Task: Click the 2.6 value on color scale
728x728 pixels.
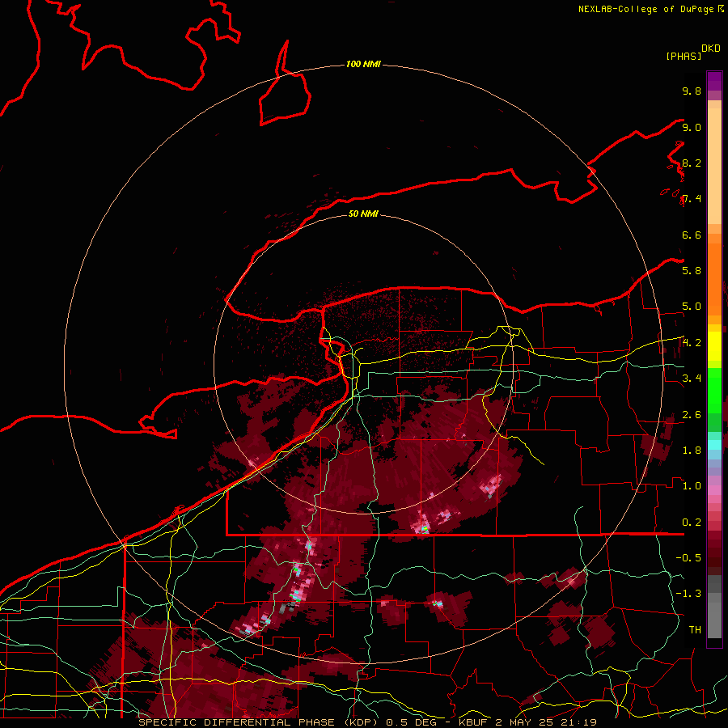Action: tap(692, 415)
